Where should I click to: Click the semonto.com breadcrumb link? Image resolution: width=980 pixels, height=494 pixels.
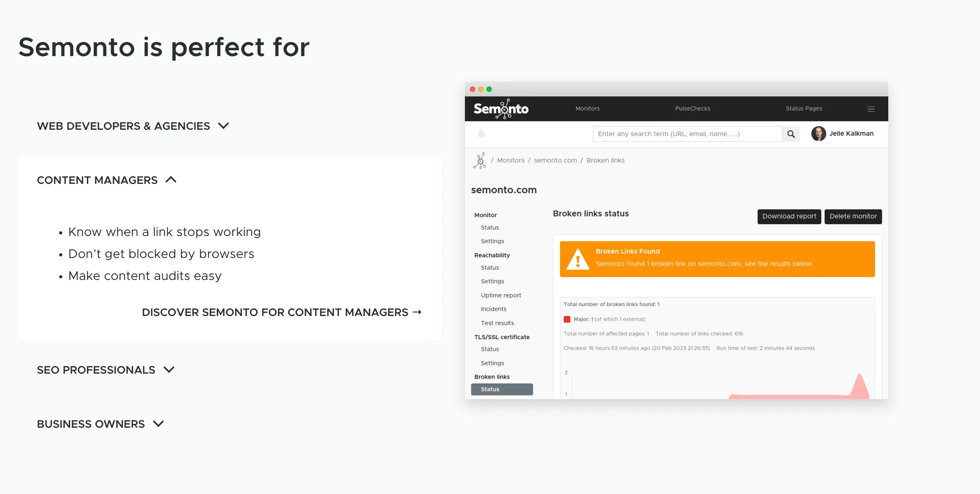point(555,160)
